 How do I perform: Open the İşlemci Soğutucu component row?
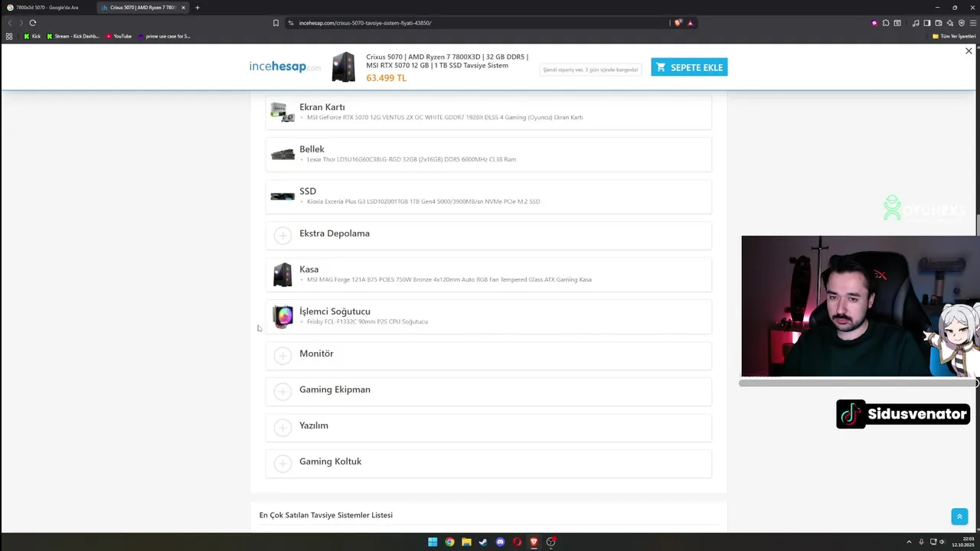[488, 317]
